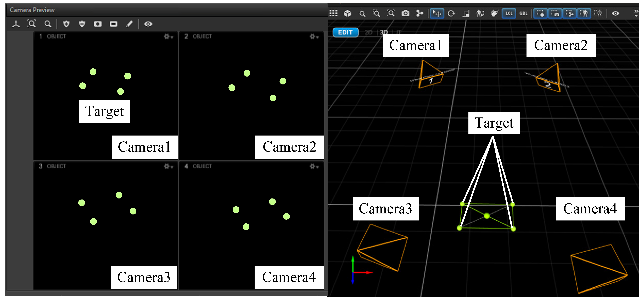Toggle GBL global coordinate mode
The height and width of the screenshot is (302, 644).
click(523, 13)
